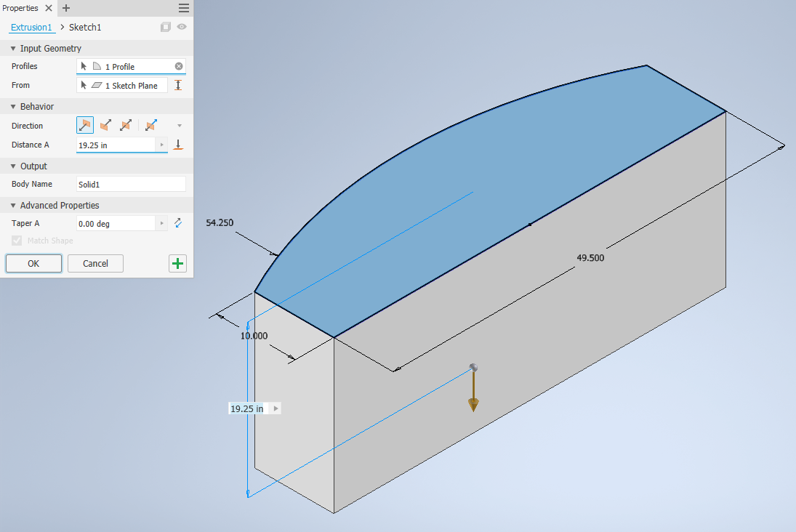Confirm the extrusion with OK
This screenshot has height=532, width=796.
pyautogui.click(x=33, y=264)
